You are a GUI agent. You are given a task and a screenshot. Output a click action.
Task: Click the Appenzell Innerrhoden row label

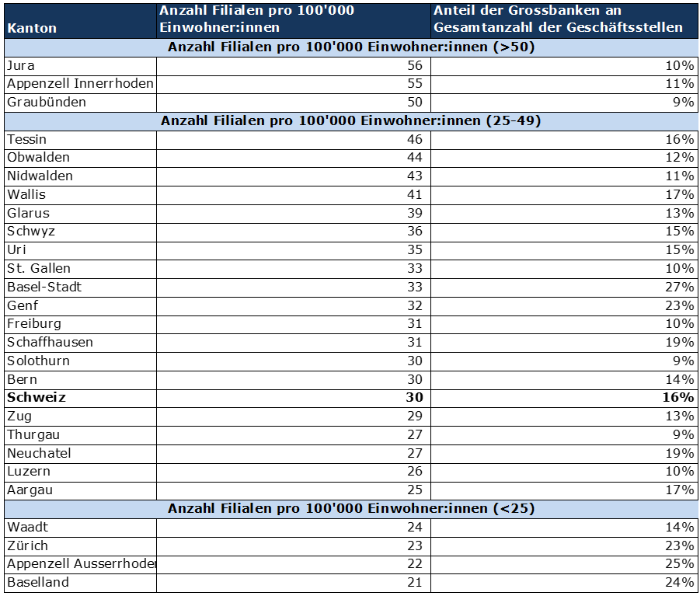click(80, 84)
